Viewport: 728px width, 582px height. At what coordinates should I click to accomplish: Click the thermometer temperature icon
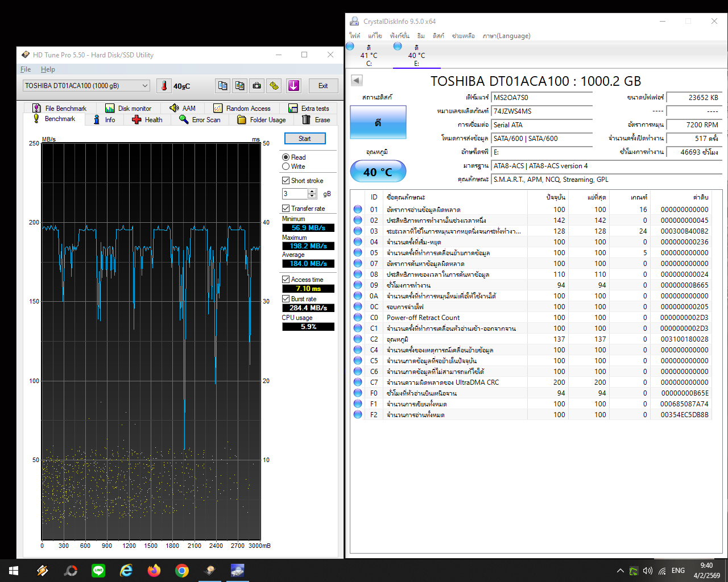164,86
